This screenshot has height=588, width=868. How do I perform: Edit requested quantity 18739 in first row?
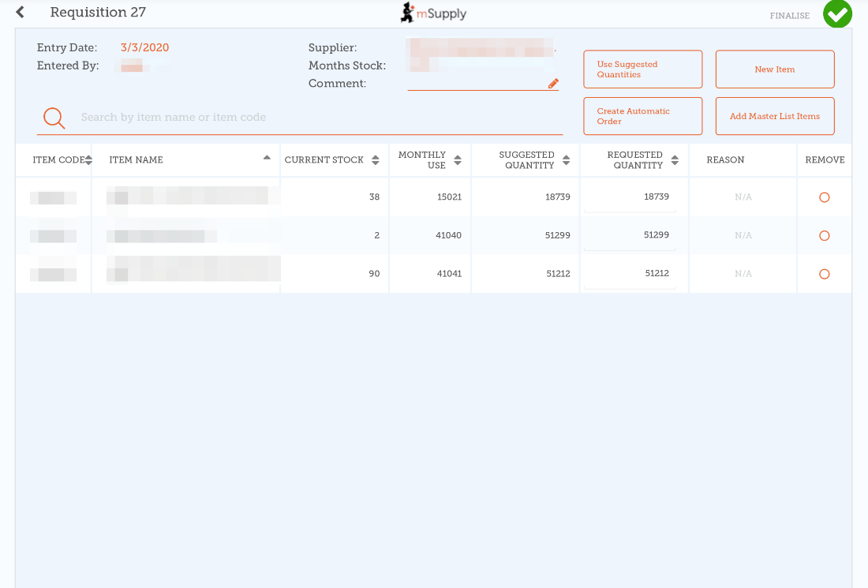point(630,197)
